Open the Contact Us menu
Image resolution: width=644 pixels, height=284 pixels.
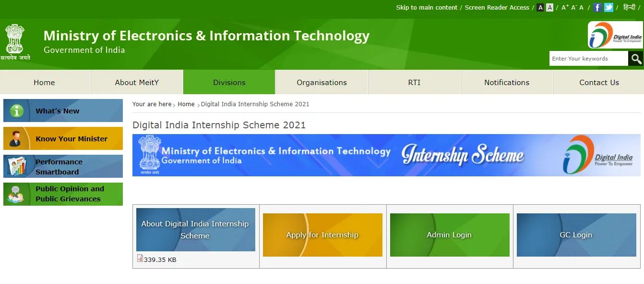click(599, 82)
